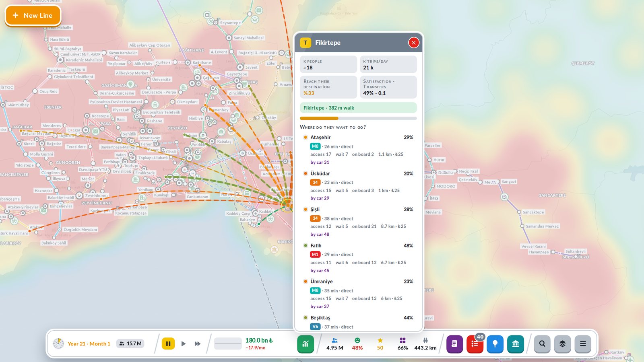Click the 180.0 bn budget amount
644x362 pixels.
(x=259, y=340)
